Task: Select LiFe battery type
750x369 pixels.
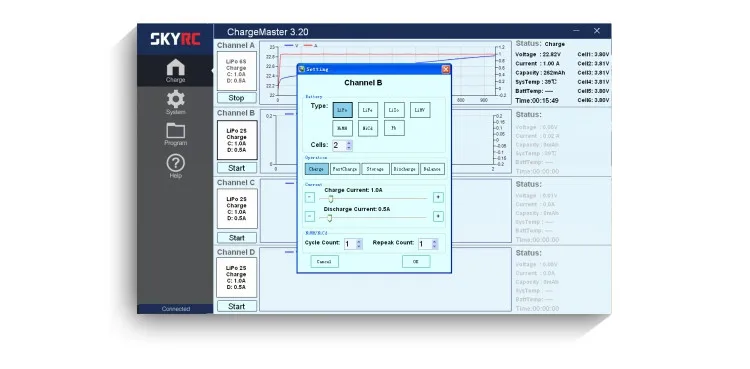Action: click(x=368, y=110)
